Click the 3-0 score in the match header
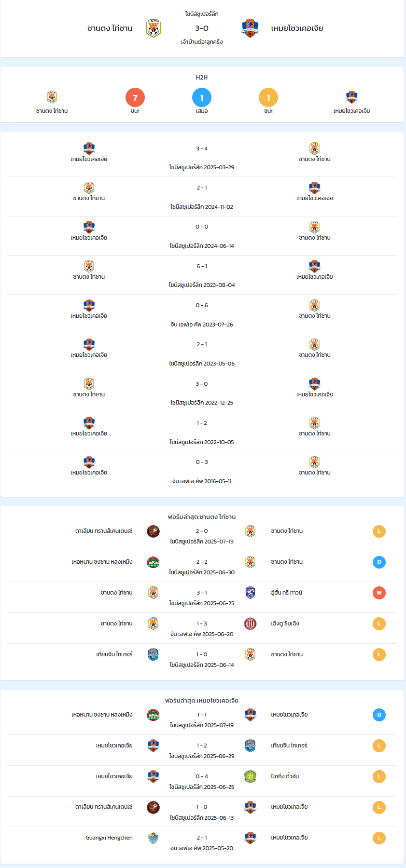The width and height of the screenshot is (406, 868). (x=202, y=28)
